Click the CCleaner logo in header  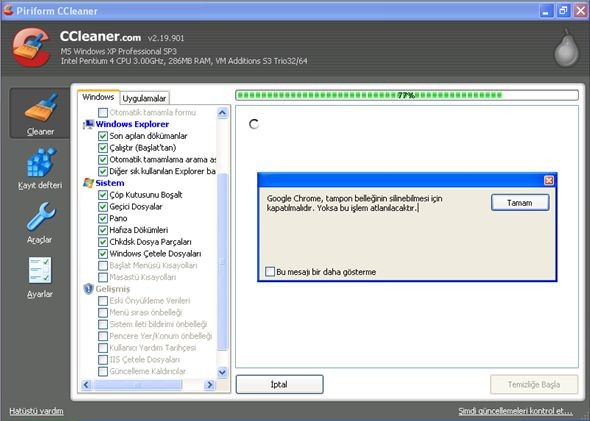tap(31, 48)
